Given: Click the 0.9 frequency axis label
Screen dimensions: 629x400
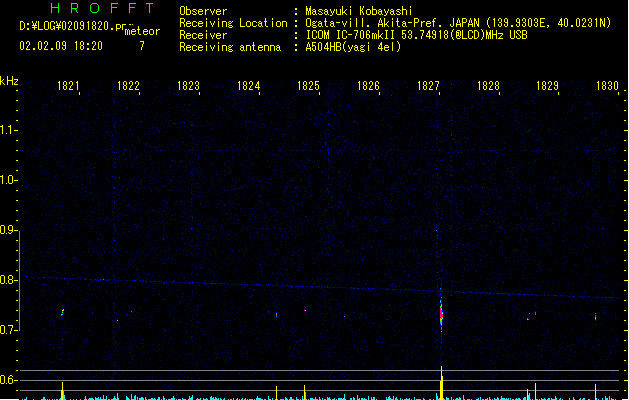Looking at the screenshot, I should (8, 230).
